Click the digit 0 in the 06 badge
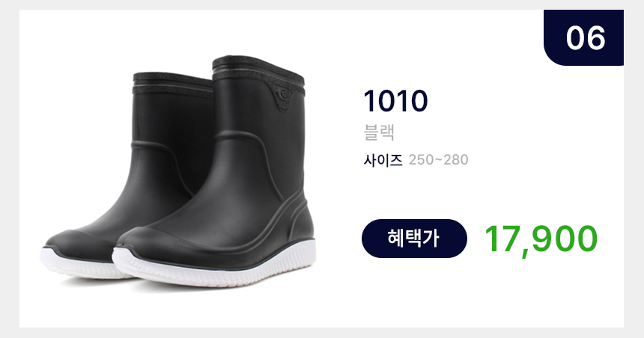The height and width of the screenshot is (338, 644). (x=575, y=37)
